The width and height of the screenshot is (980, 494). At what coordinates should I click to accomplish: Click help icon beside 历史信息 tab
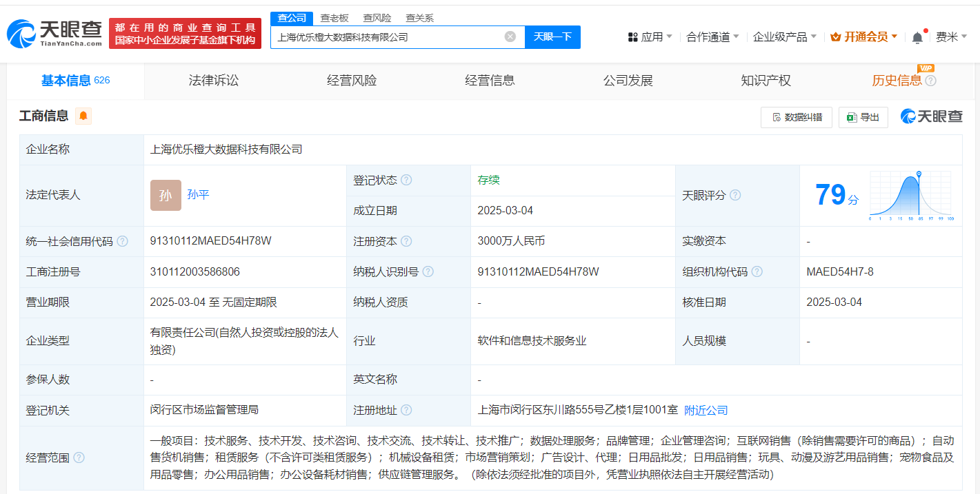point(930,81)
